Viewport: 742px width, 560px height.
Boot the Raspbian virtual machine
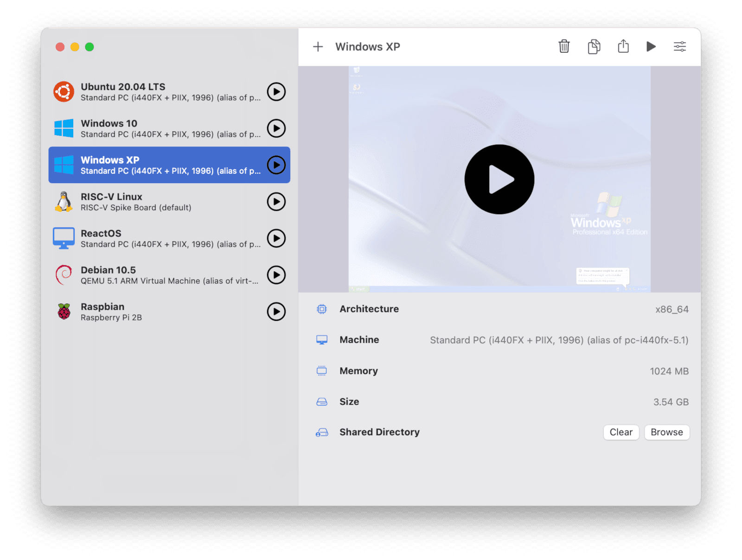tap(276, 312)
